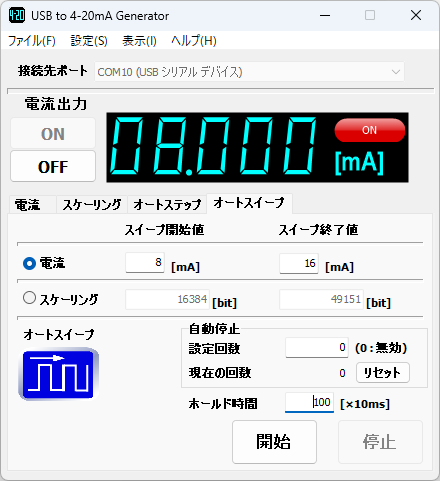The image size is (440, 481).
Task: Click the 16384 bit start field
Action: [167, 299]
